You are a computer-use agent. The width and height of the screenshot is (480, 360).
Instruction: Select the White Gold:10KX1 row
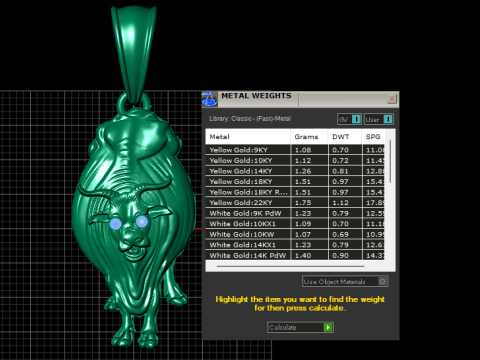(295, 224)
